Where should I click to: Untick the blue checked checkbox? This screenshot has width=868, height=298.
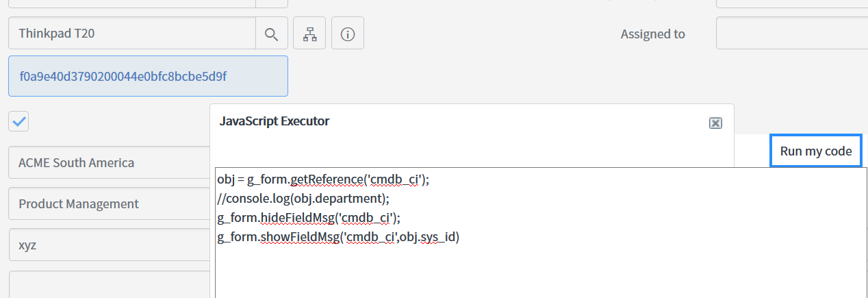point(18,122)
